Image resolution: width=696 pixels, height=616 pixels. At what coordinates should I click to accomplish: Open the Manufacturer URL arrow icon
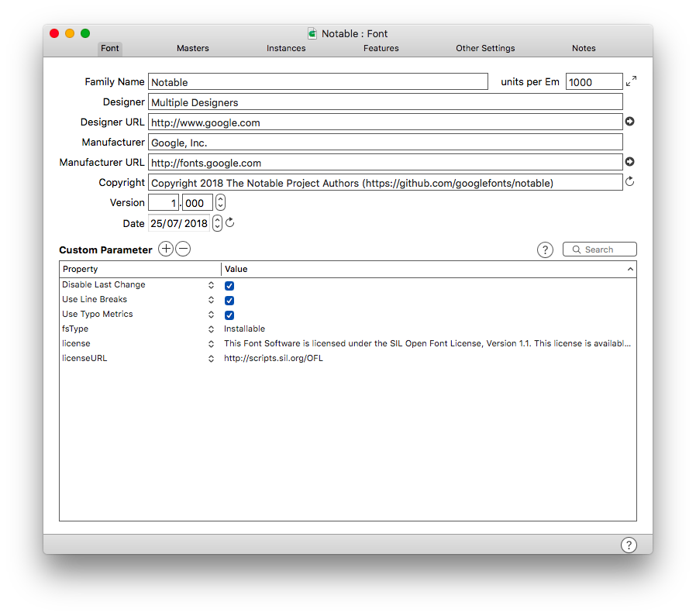click(629, 161)
